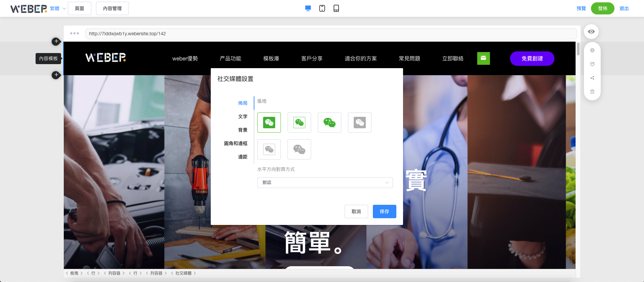Click the three dots in the browser bar
The height and width of the screenshot is (282, 644).
pos(75,34)
